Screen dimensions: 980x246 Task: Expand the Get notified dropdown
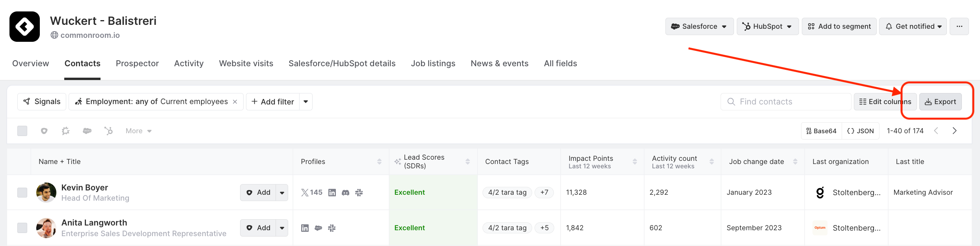[913, 26]
